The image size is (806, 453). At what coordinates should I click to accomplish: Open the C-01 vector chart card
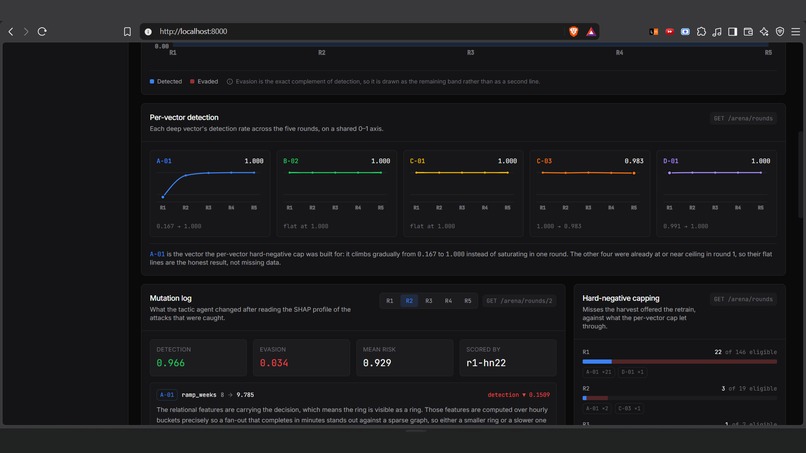(463, 193)
